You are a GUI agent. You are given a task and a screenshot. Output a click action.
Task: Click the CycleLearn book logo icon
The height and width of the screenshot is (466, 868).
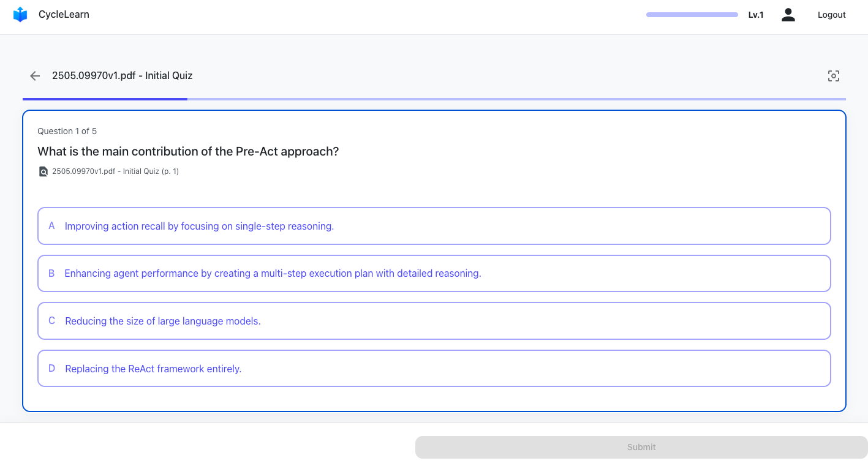20,15
